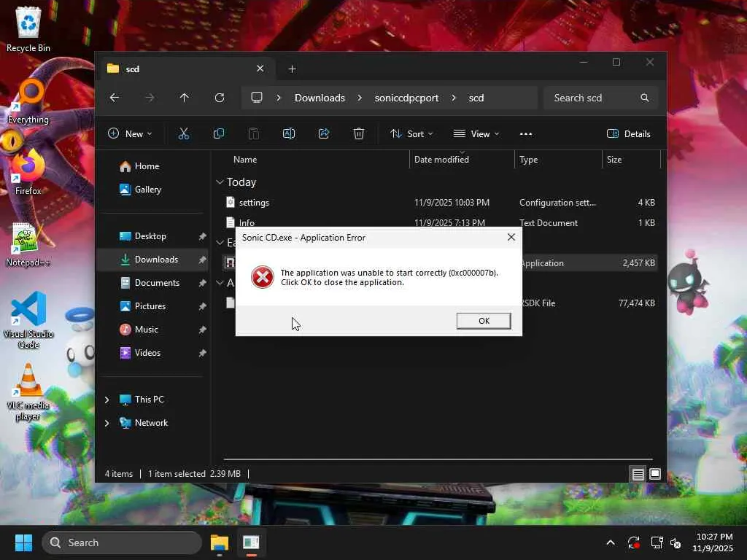Open the Windows Start menu

(x=23, y=542)
